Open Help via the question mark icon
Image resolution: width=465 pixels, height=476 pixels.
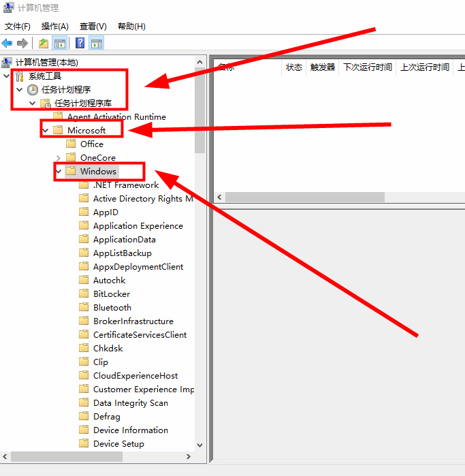80,44
